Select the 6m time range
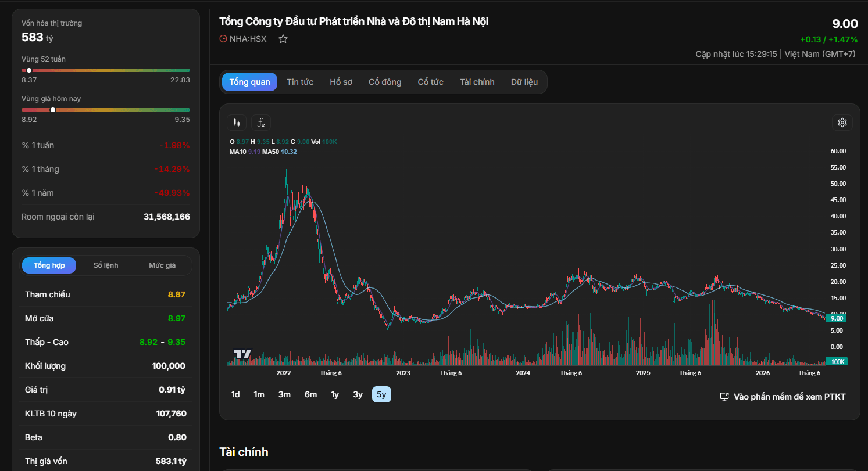Screen dimensions: 868x471 pyautogui.click(x=310, y=394)
